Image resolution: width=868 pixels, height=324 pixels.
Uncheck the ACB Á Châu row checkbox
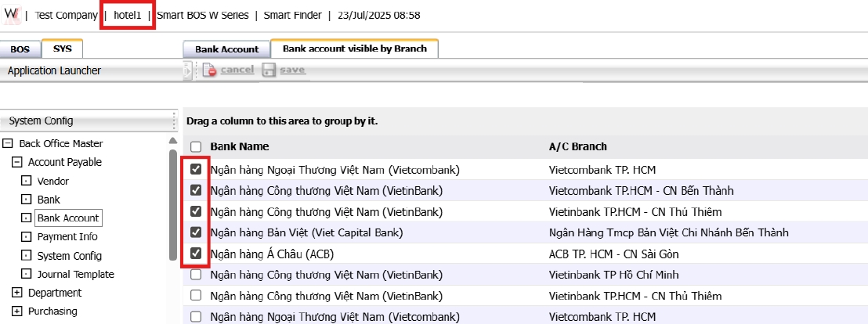(x=196, y=254)
